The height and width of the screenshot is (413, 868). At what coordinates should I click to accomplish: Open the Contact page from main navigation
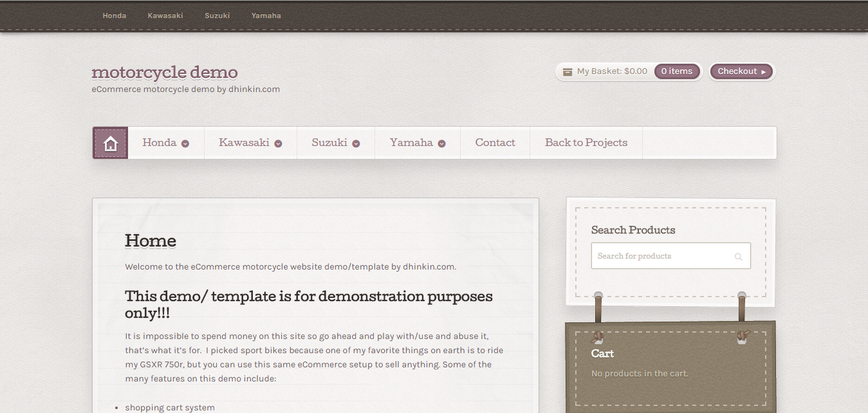(495, 143)
